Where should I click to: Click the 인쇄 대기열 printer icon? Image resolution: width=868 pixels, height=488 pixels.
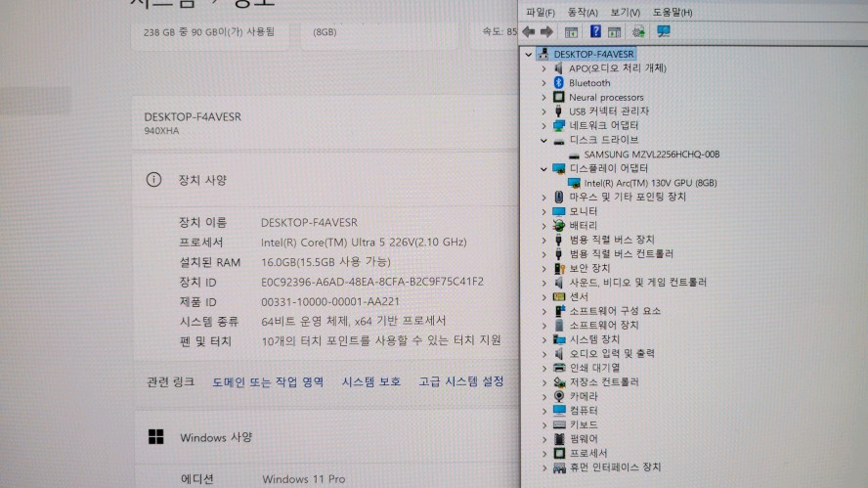(x=559, y=368)
